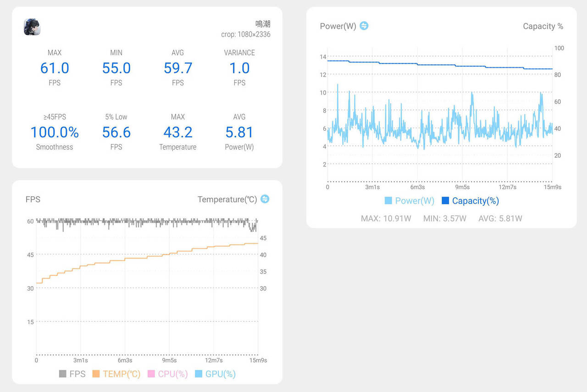The image size is (587, 392).
Task: Click the 鳴潮 game title text
Action: tap(263, 24)
